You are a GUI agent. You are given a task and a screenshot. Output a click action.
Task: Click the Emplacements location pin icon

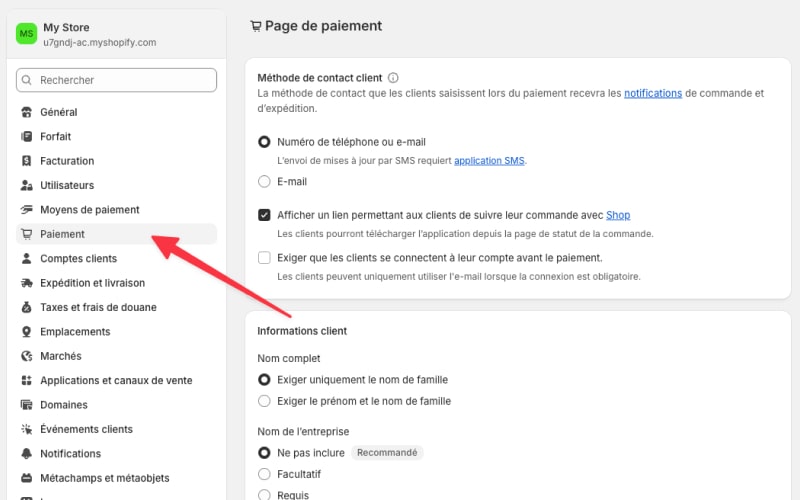click(x=27, y=332)
